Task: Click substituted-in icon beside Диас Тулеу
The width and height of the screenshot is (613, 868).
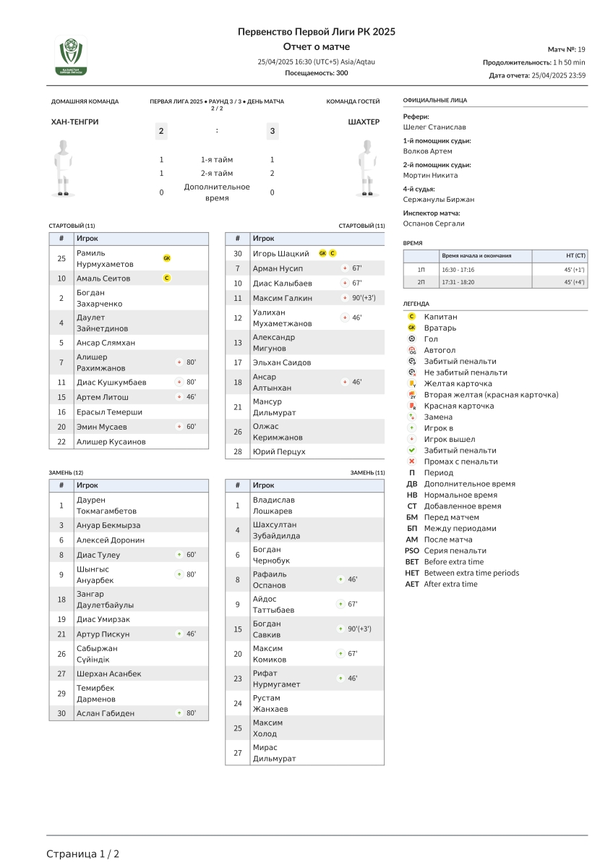Action: [x=179, y=555]
